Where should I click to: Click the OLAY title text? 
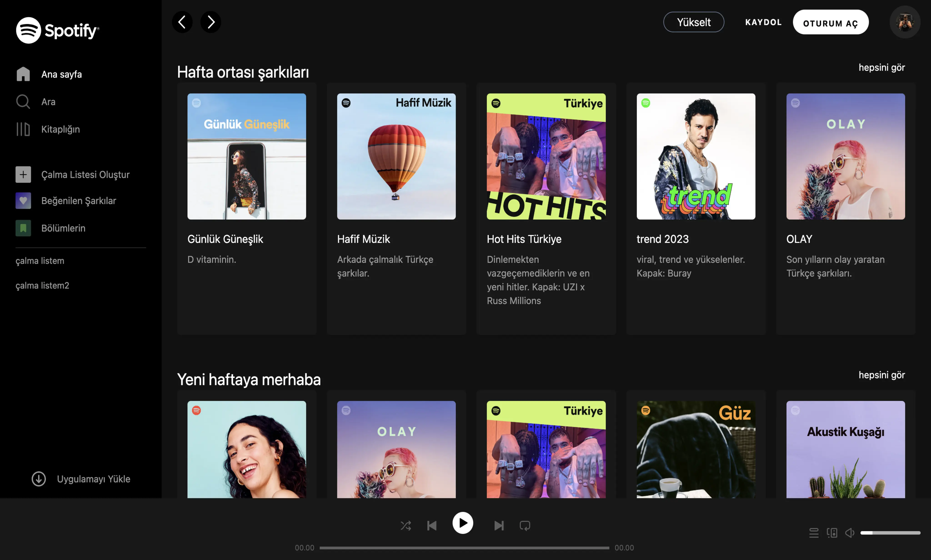pos(799,239)
